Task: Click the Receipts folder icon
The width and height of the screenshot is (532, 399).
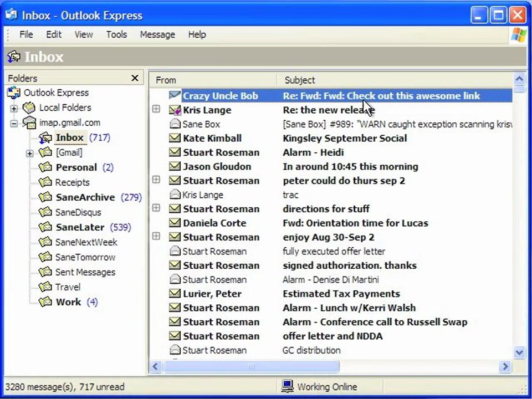Action: click(x=45, y=182)
